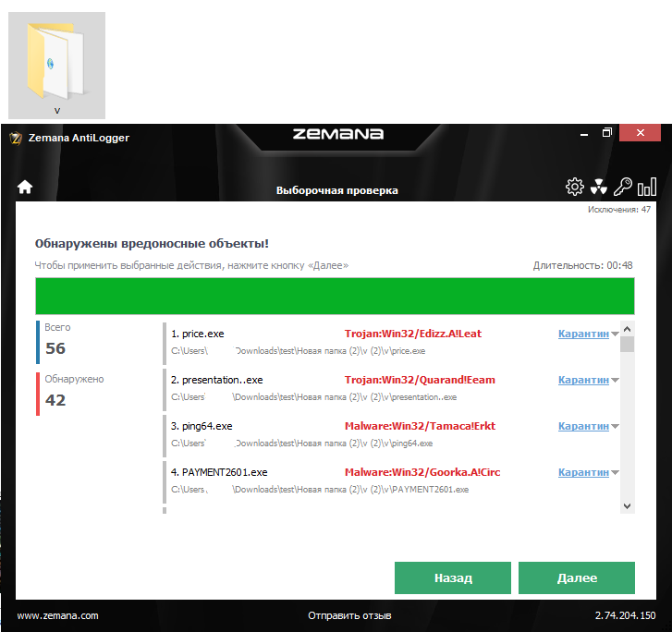Screen dimensions: 672x632
Task: Click the ping64.exe file path
Action: (301, 444)
